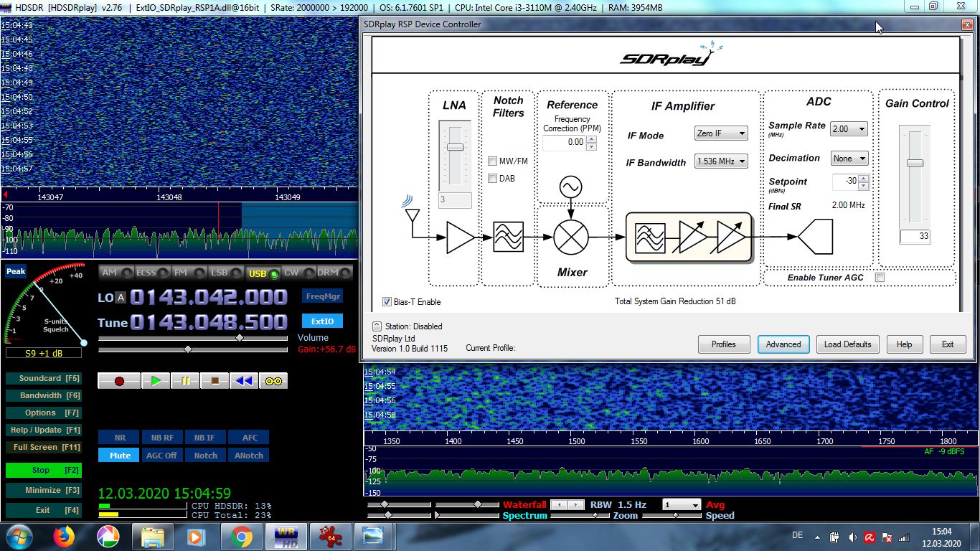This screenshot has width=980, height=551.
Task: Click the FreqMgr button
Action: pos(322,296)
